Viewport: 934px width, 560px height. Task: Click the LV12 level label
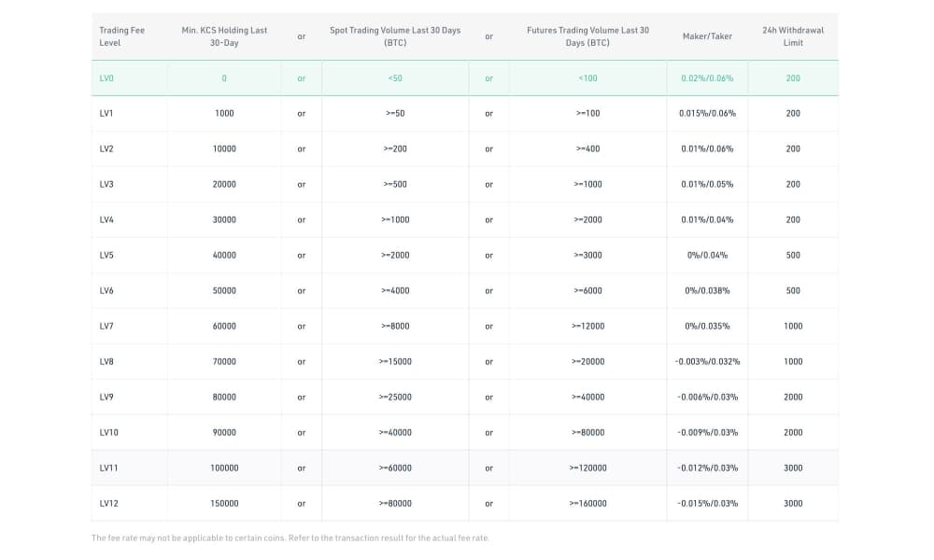(108, 503)
